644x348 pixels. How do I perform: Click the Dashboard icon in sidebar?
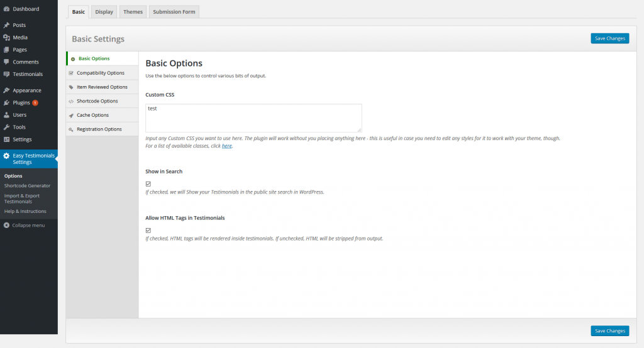tap(6, 9)
